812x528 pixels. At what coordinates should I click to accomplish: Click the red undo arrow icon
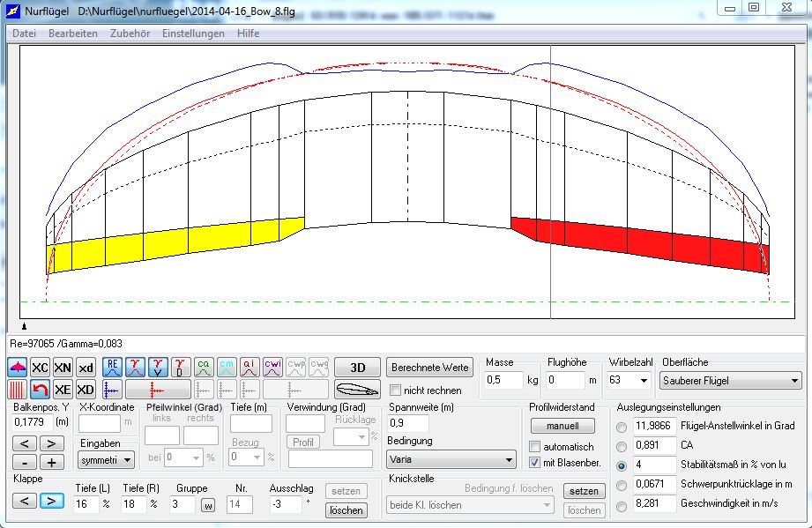(x=40, y=390)
